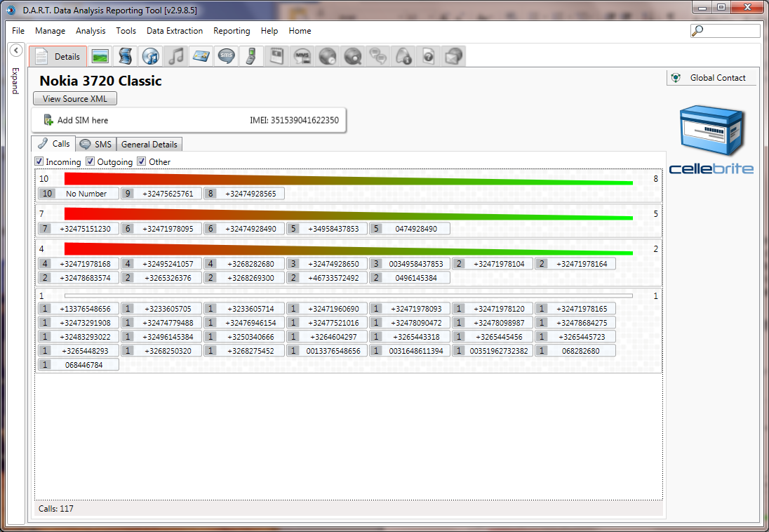Select number +46733572492
This screenshot has width=769, height=532.
click(327, 278)
